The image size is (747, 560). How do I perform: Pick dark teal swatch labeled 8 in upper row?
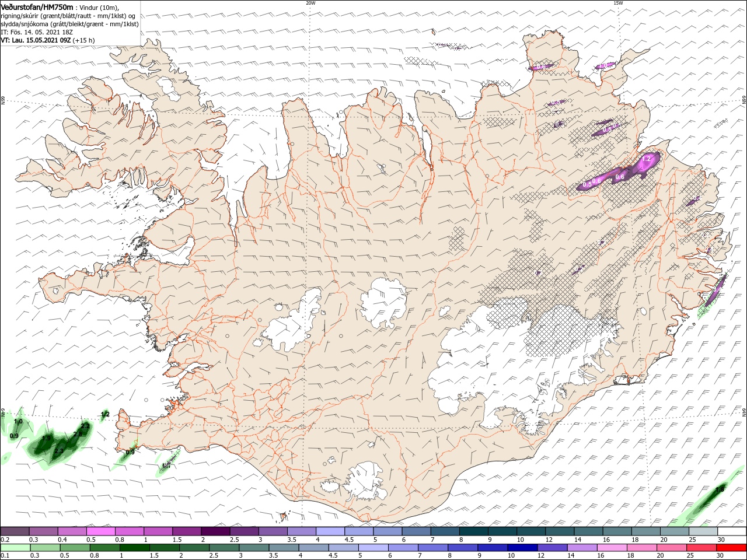click(473, 531)
